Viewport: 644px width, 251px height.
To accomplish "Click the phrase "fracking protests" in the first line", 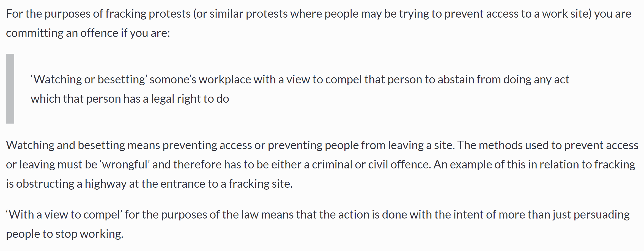I will tap(148, 14).
